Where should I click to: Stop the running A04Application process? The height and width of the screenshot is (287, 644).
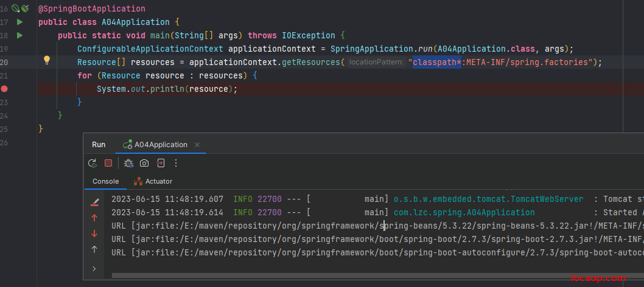click(x=108, y=163)
